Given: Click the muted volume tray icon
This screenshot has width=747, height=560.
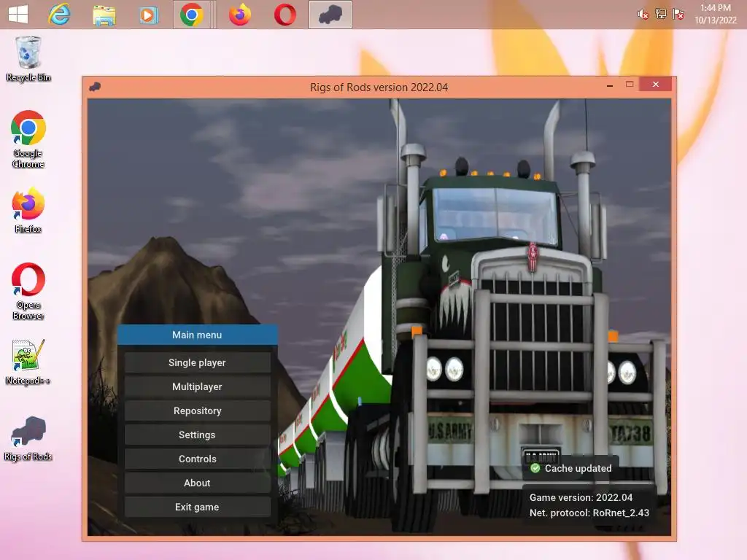Looking at the screenshot, I should tap(643, 15).
